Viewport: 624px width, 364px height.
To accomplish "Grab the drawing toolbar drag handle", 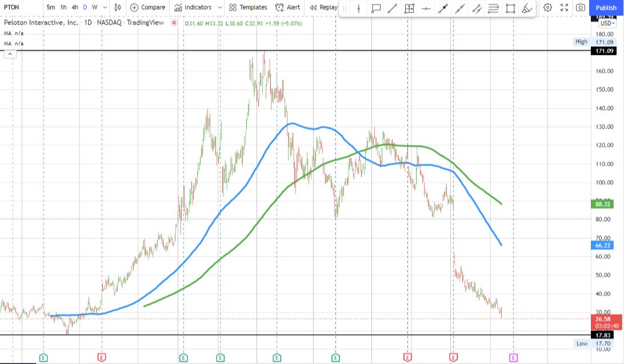I will click(345, 8).
